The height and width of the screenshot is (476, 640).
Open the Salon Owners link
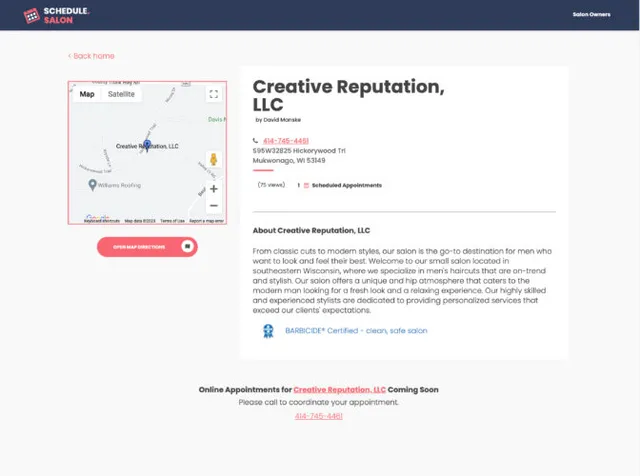click(591, 14)
